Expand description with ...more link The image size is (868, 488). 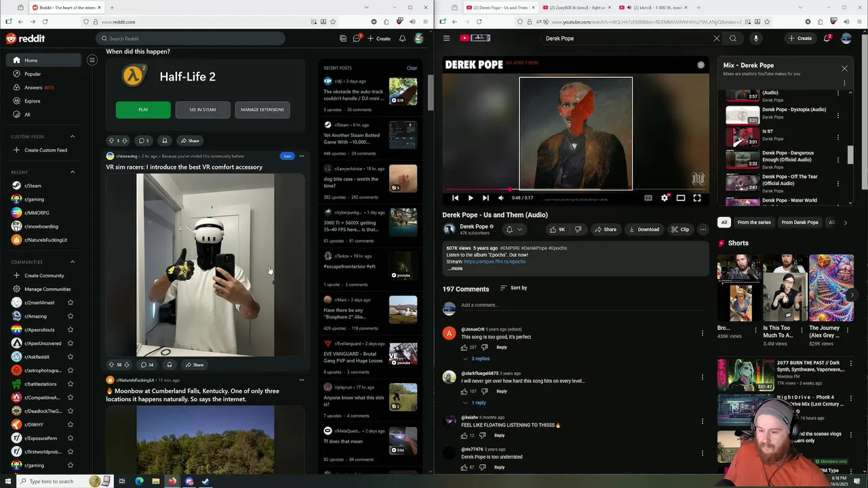pyautogui.click(x=454, y=268)
